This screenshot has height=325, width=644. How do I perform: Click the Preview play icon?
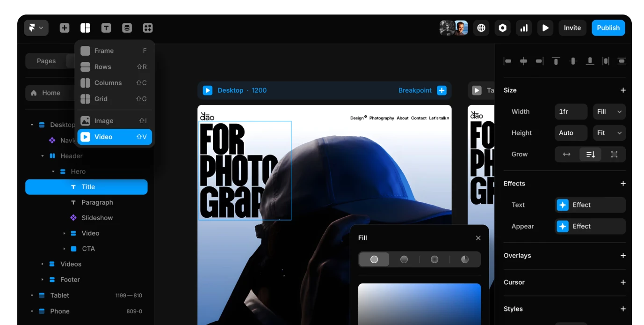(545, 28)
